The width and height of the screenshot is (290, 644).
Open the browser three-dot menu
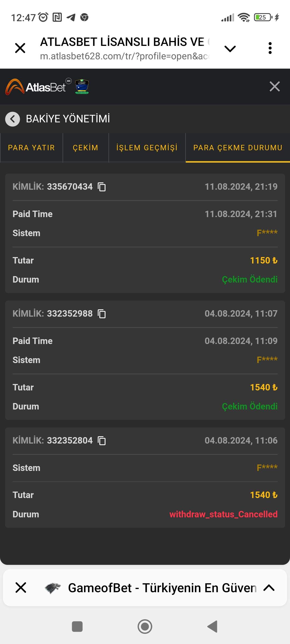(270, 48)
